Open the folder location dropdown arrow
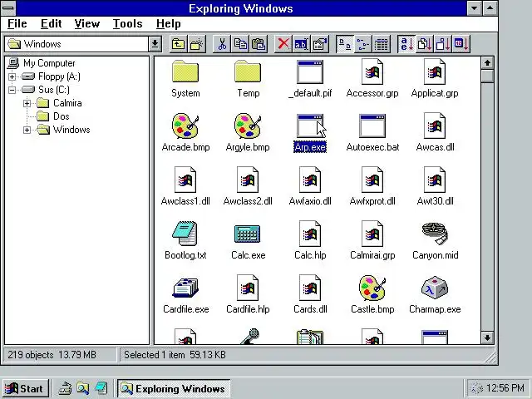Viewport: 532px width, 399px height. coord(155,44)
